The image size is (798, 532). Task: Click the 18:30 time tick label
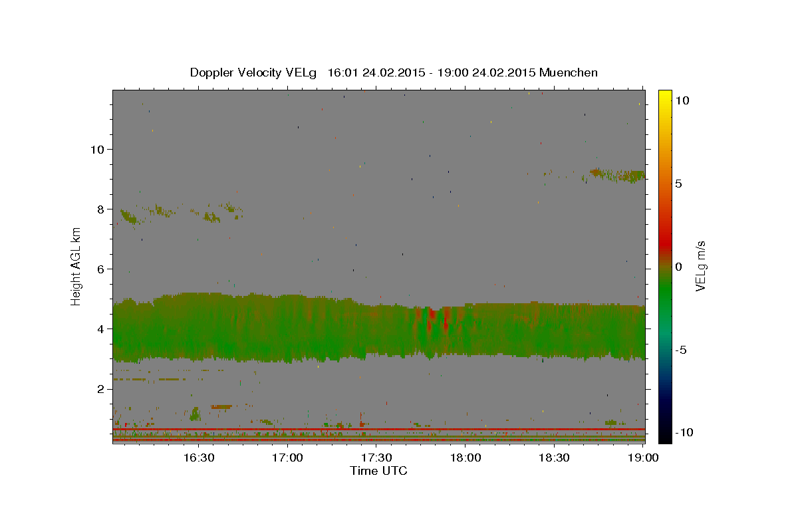pos(555,458)
